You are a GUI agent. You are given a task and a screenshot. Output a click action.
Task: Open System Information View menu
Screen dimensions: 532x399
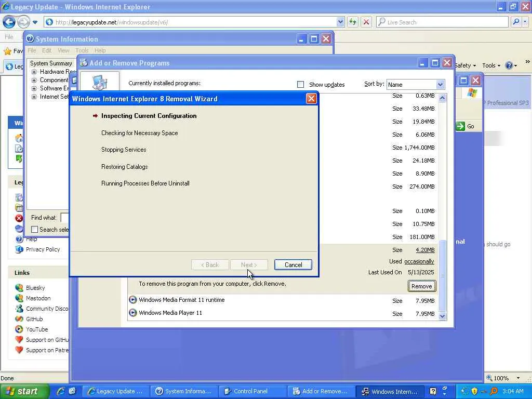click(63, 50)
